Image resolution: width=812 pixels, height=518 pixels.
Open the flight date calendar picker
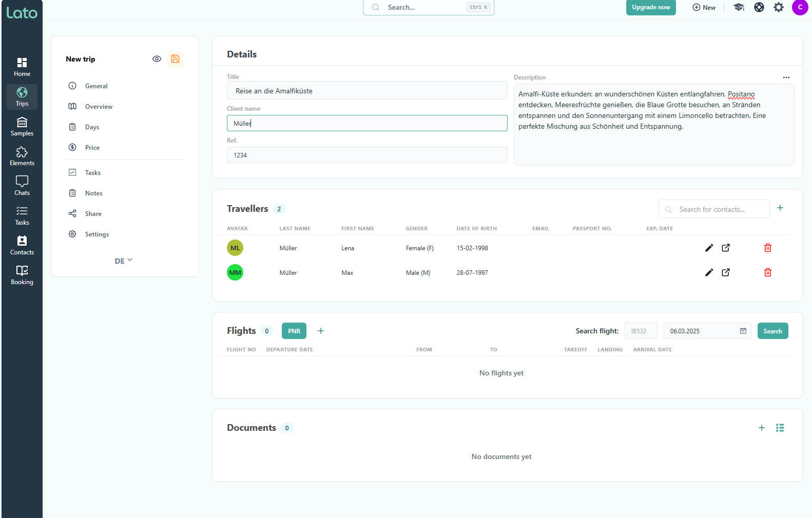[743, 331]
